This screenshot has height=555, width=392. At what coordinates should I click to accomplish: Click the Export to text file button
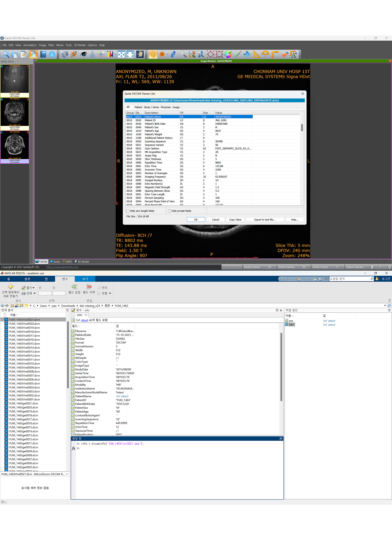click(264, 219)
